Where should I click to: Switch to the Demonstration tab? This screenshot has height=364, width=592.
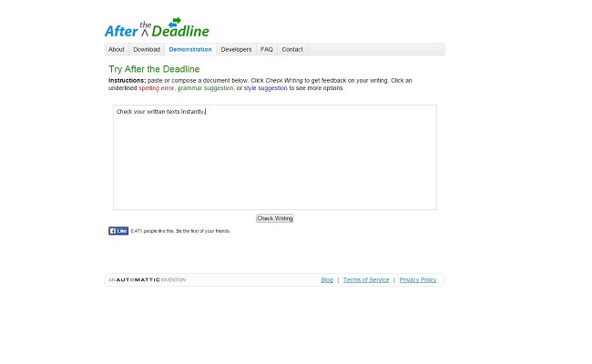point(190,49)
